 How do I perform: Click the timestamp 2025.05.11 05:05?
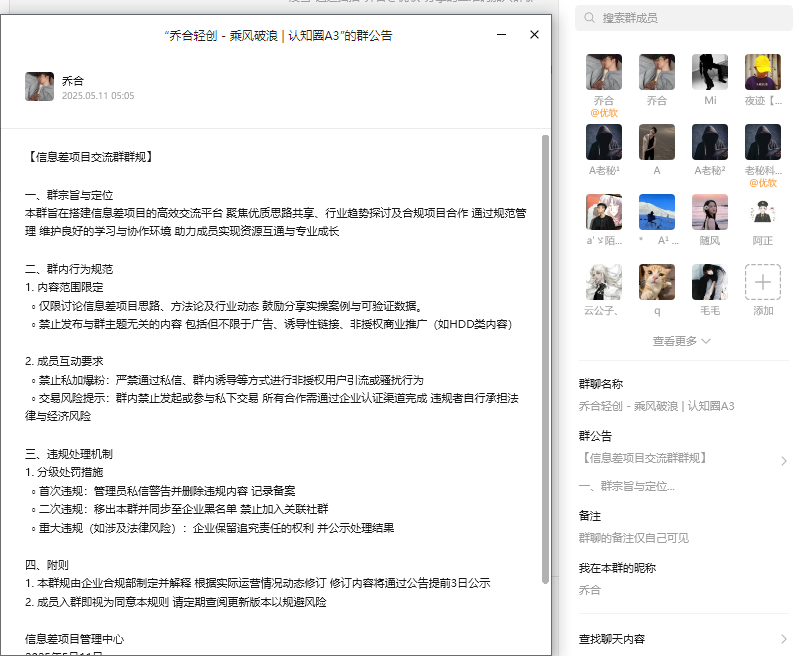[98, 96]
